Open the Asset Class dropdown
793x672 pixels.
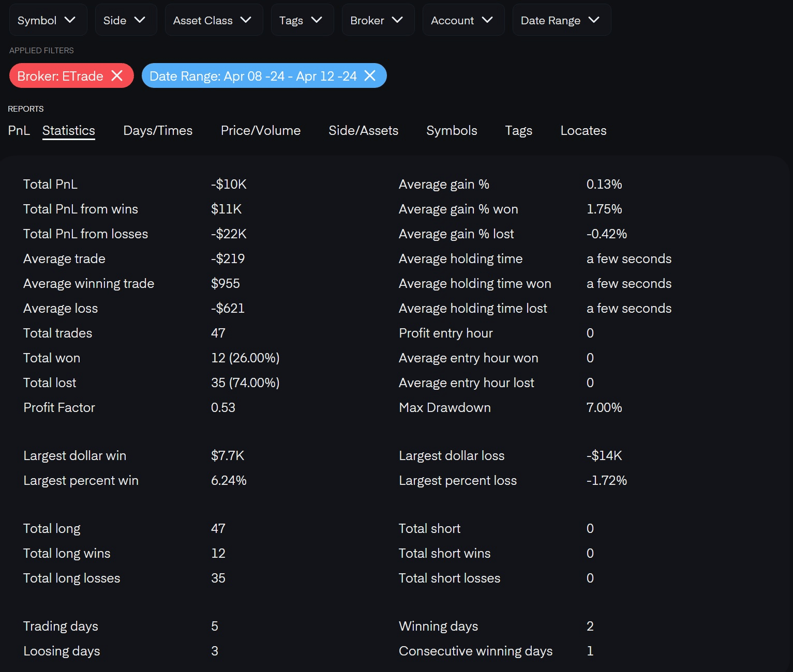(x=214, y=20)
